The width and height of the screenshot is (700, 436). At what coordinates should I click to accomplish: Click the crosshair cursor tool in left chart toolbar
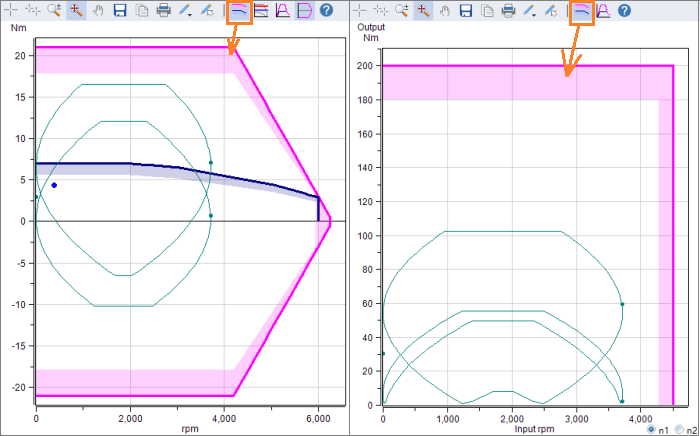13,11
